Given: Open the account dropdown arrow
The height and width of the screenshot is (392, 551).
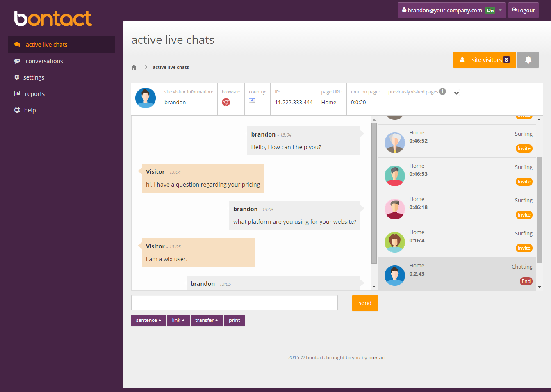Looking at the screenshot, I should (500, 10).
